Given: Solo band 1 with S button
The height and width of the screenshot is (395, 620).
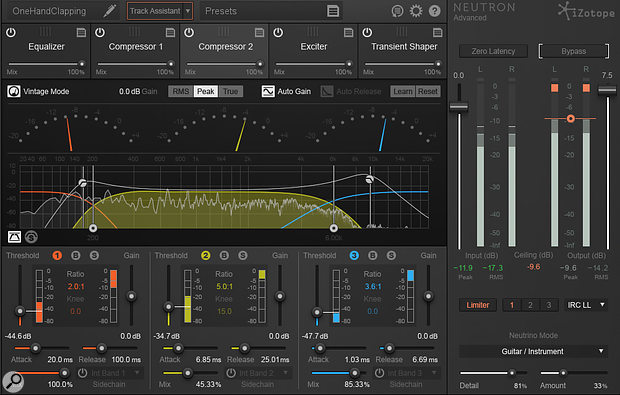Looking at the screenshot, I should click(94, 255).
